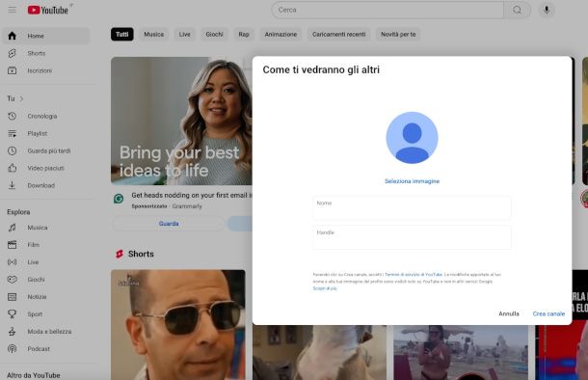Image resolution: width=588 pixels, height=380 pixels.
Task: Select the Animazione filter chip
Action: pos(281,34)
